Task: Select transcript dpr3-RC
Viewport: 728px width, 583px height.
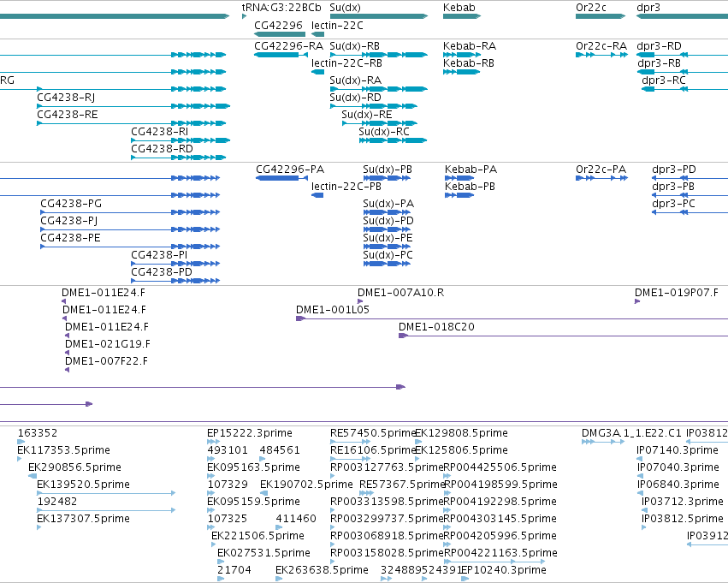Action: tap(684, 89)
